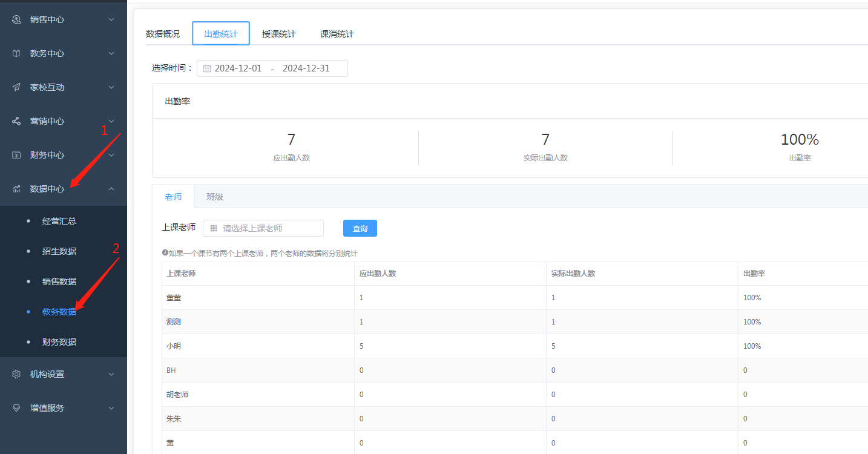This screenshot has width=868, height=454.
Task: Click the blue 查询 button
Action: (x=360, y=228)
